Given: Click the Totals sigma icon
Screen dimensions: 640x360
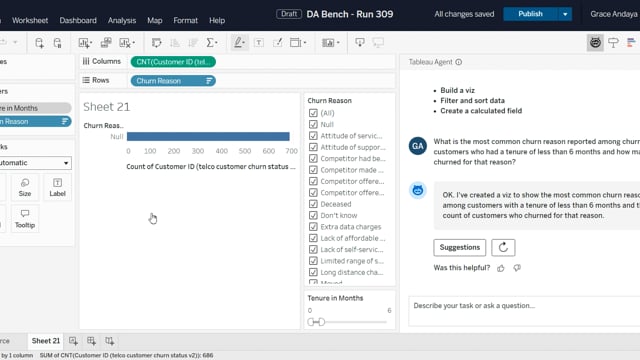Looking at the screenshot, I should 211,43.
